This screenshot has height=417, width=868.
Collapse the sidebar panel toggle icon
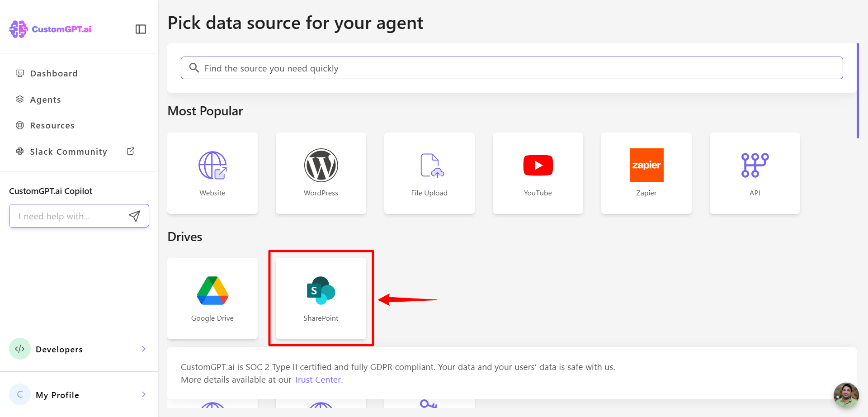click(141, 29)
